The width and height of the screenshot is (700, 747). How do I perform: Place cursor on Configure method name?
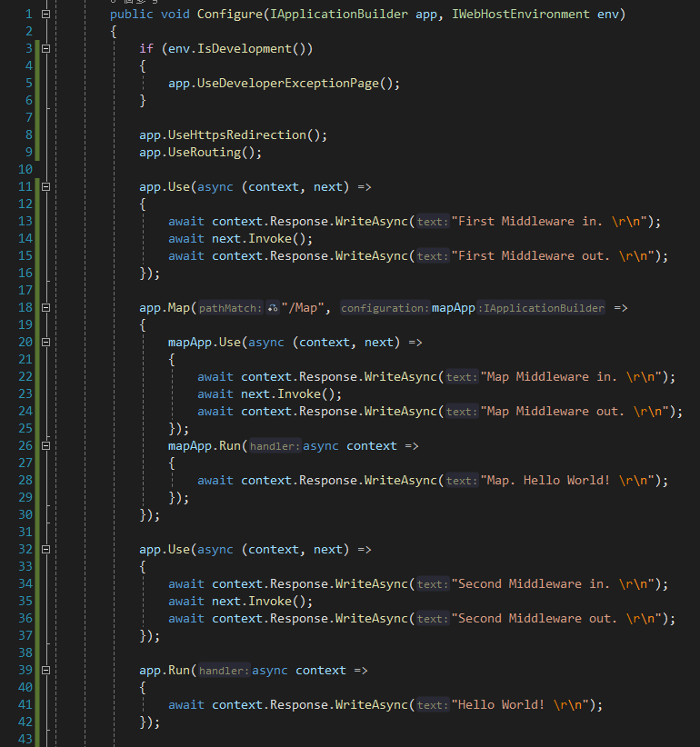pos(230,15)
